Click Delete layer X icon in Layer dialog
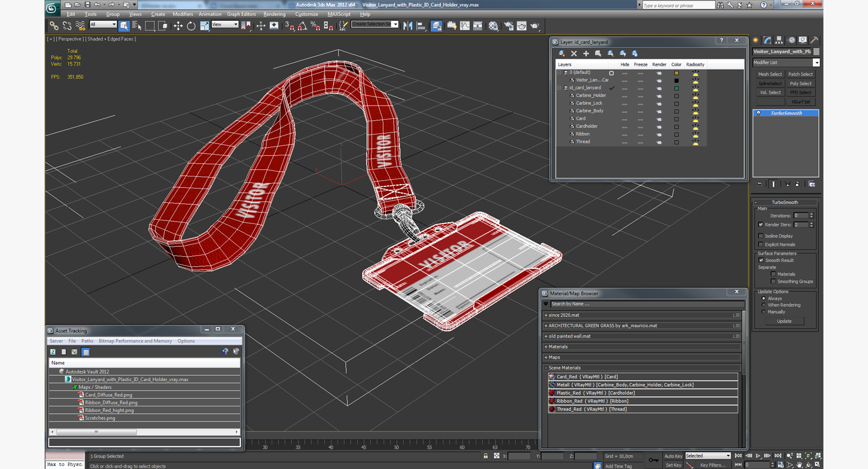 [574, 53]
